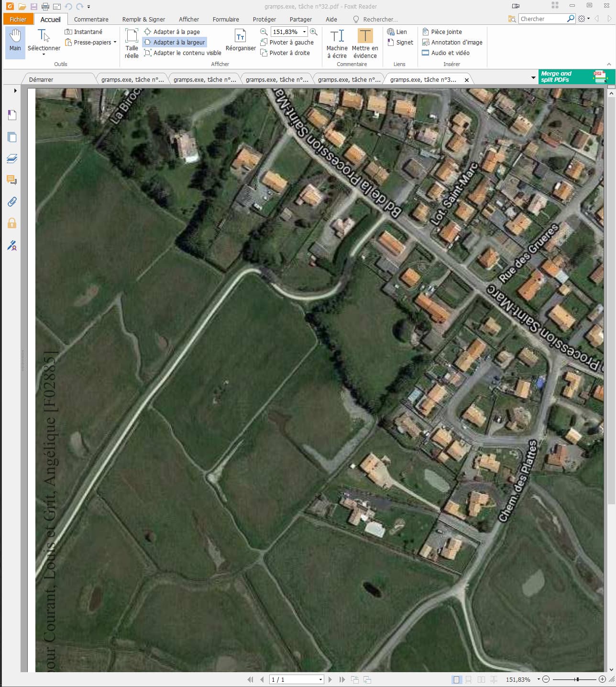Viewport: 616px width, 687px height.
Task: Open the digital signatures panel in sidebar
Action: click(x=12, y=246)
